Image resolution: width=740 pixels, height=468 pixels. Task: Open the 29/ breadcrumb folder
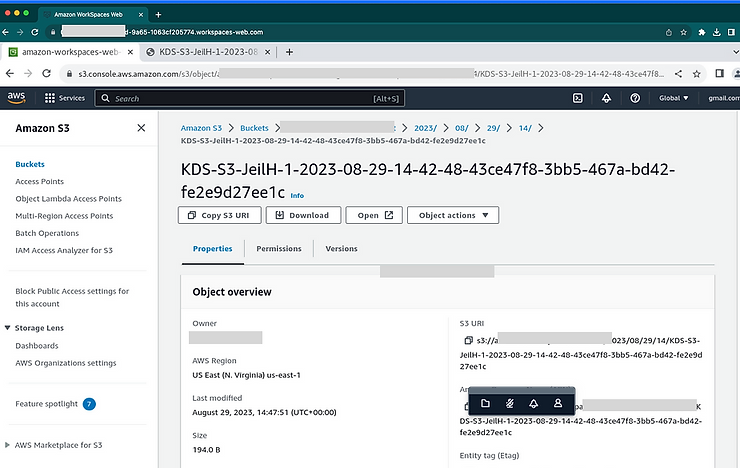493,128
